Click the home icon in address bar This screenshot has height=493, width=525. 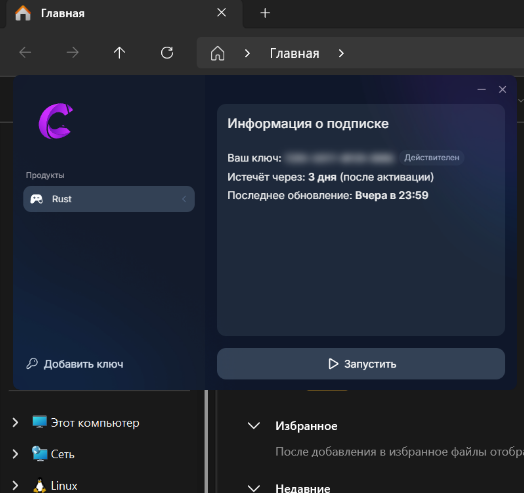click(217, 53)
